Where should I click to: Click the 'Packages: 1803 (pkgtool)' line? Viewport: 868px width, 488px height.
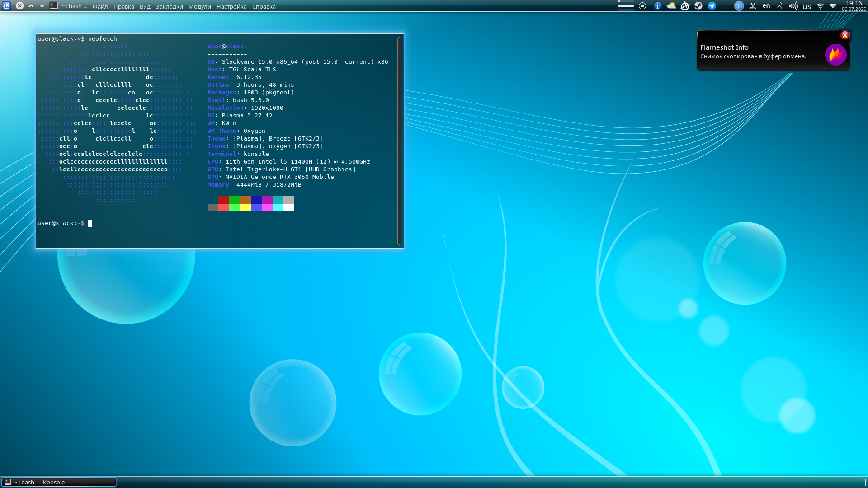click(251, 93)
